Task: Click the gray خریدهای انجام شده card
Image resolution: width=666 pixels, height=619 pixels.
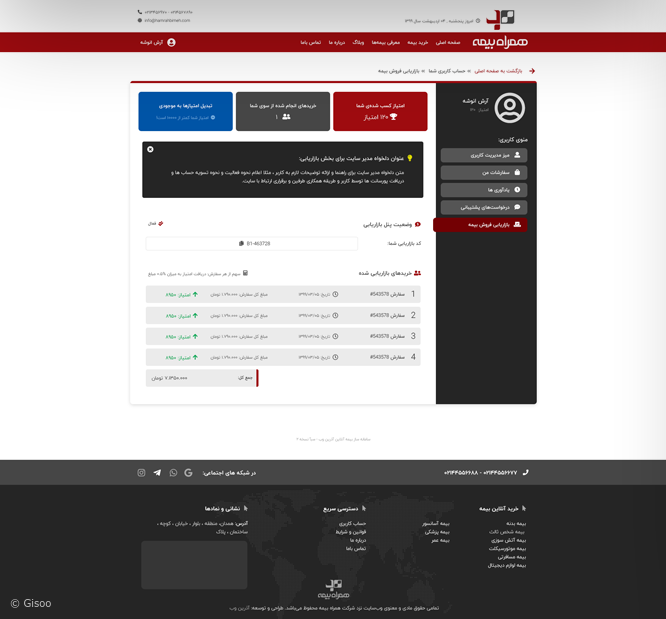Action: click(283, 111)
